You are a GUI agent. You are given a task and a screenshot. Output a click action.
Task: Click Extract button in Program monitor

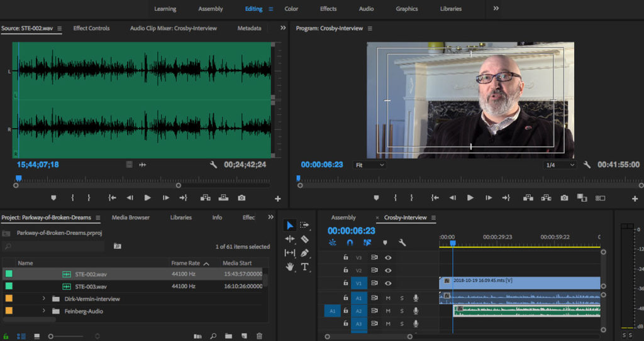coord(547,198)
